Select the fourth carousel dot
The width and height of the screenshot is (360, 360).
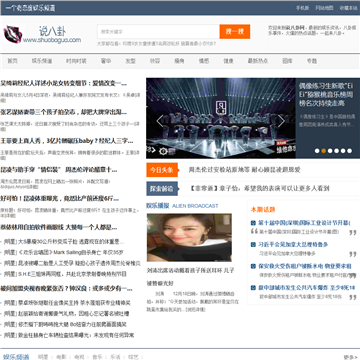point(336,151)
